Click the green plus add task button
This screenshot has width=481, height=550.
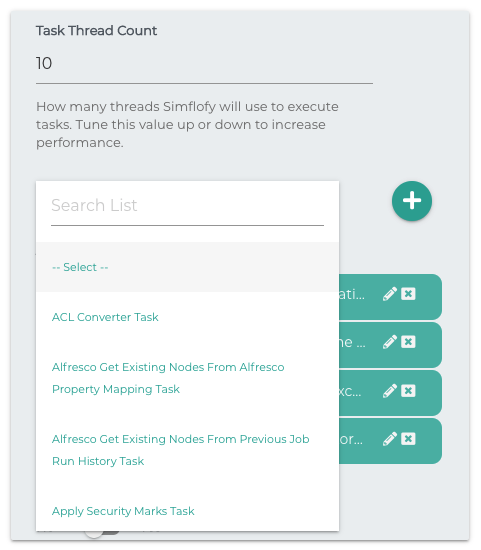412,201
